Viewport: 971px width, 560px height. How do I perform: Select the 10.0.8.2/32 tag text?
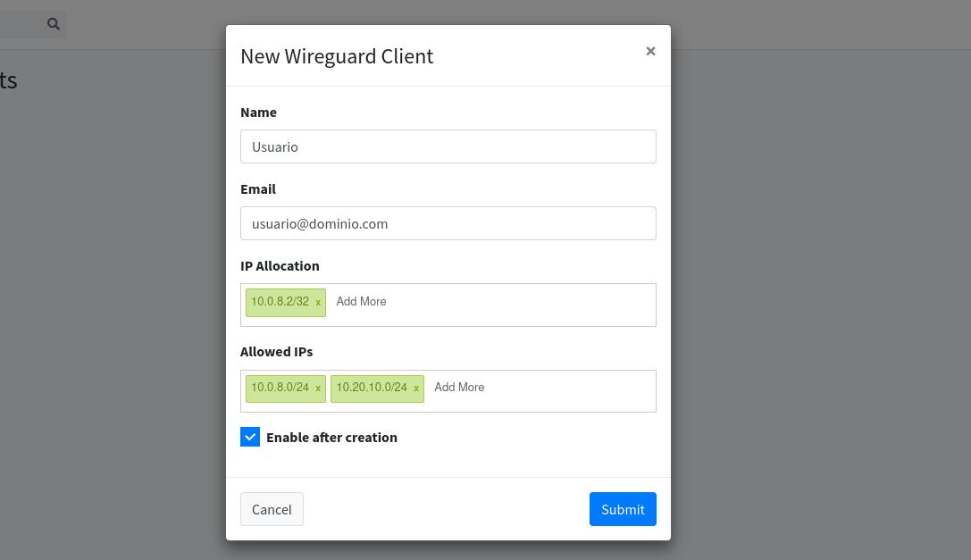[280, 302]
